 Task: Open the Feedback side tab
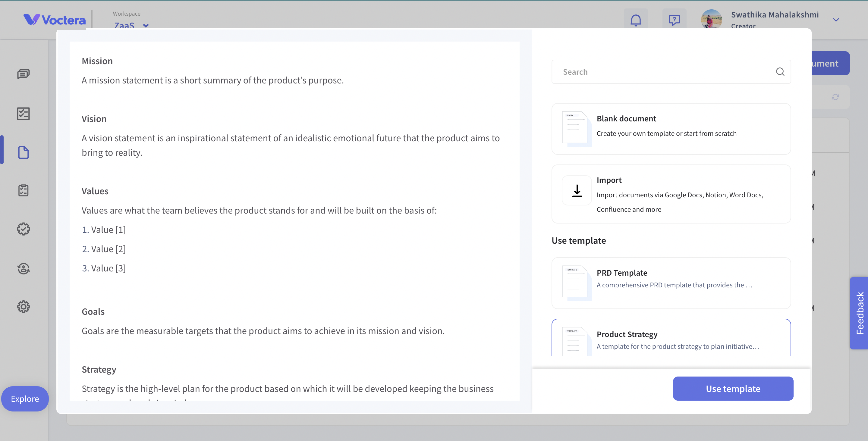click(x=859, y=313)
